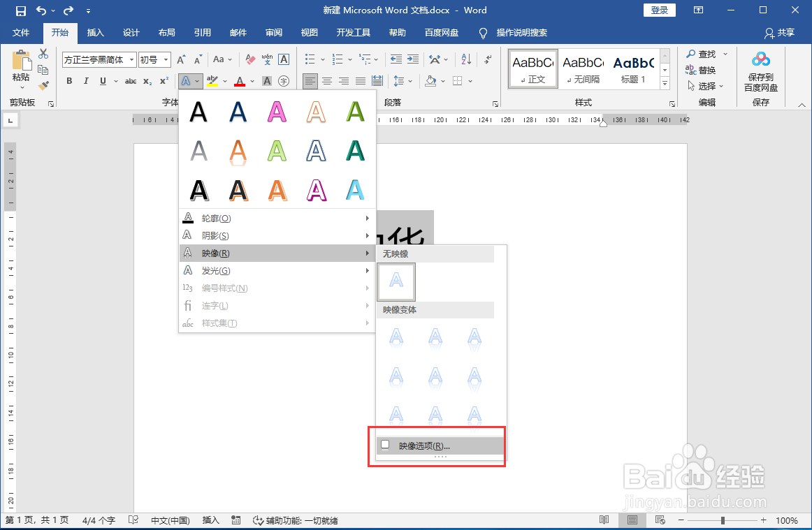Check the 映像选项 checkbox
The width and height of the screenshot is (812, 530).
point(384,444)
